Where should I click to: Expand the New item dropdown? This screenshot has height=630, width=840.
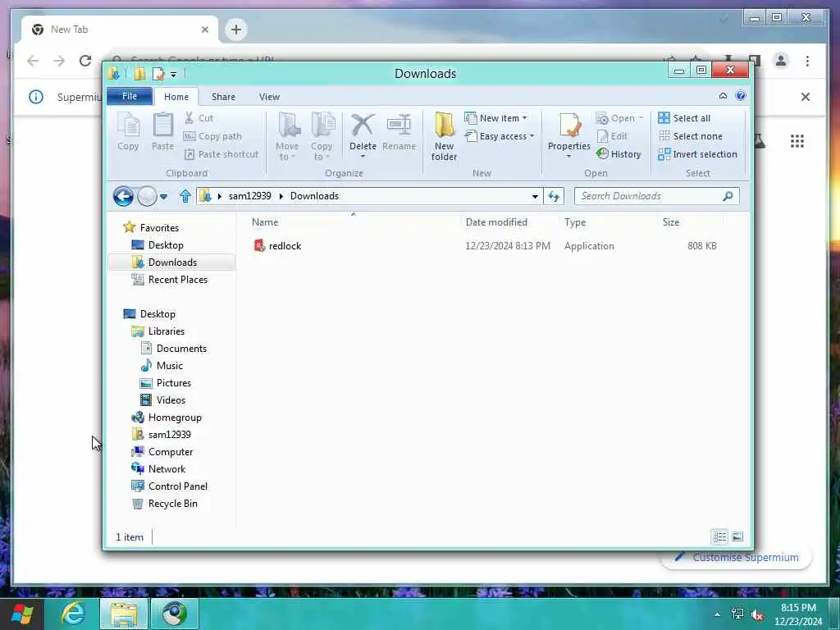click(x=495, y=118)
